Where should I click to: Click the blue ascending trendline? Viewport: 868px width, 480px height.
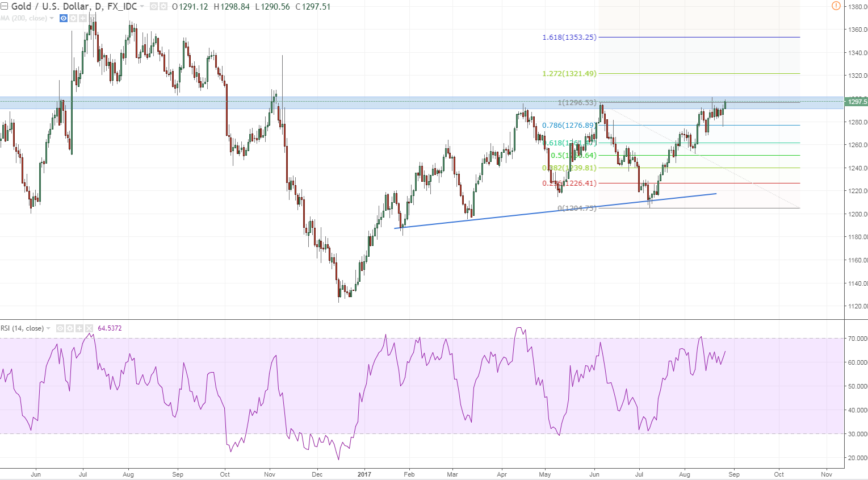click(555, 211)
